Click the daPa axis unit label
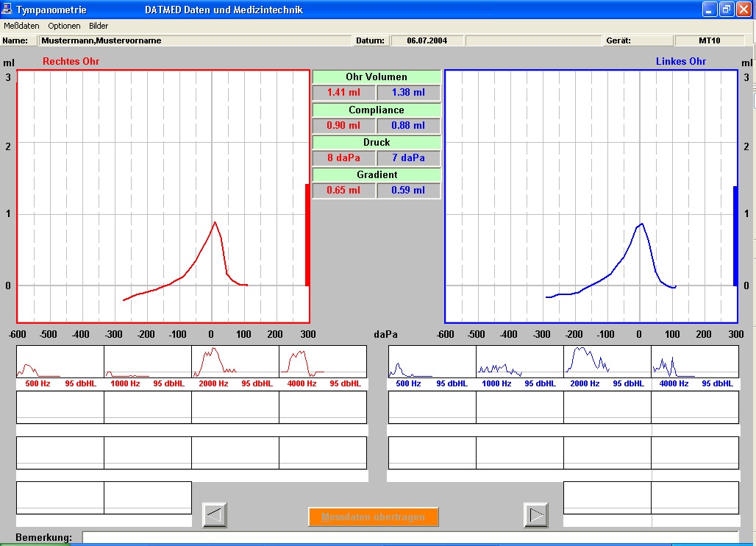756x546 pixels. click(x=385, y=334)
